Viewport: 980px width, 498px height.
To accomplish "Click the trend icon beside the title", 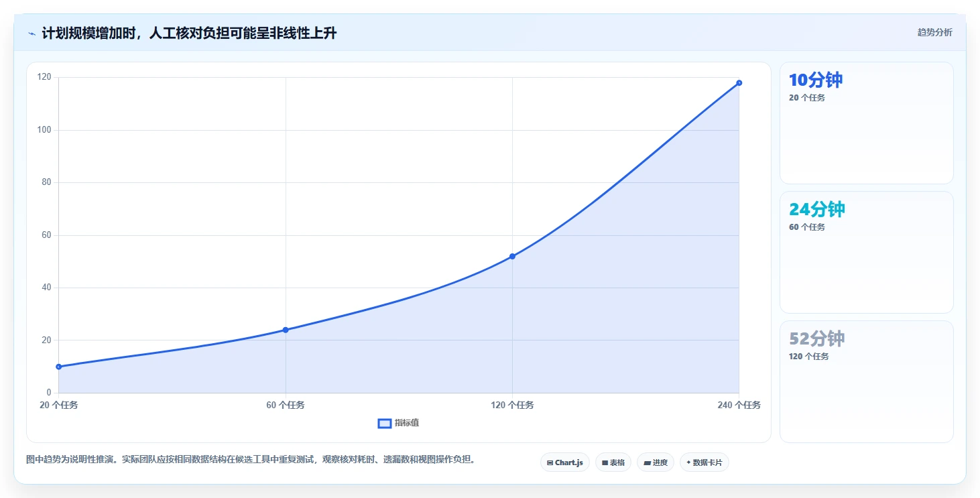I will point(32,34).
